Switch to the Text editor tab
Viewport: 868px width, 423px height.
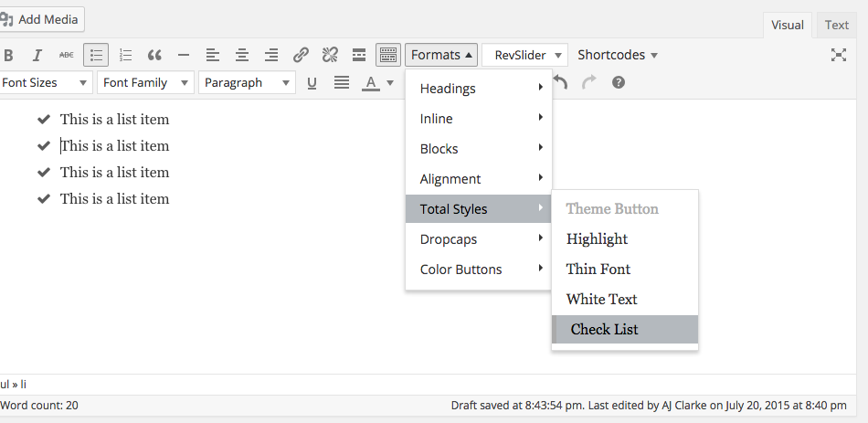836,25
